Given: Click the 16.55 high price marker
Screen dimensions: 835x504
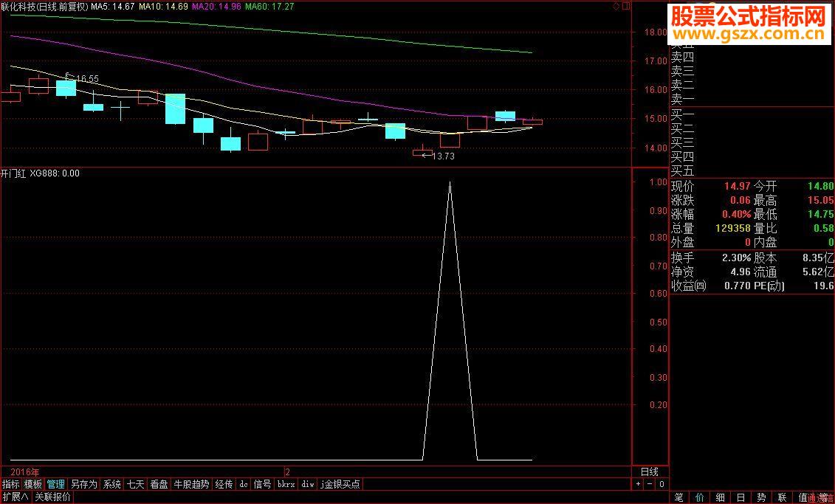Looking at the screenshot, I should tap(87, 79).
